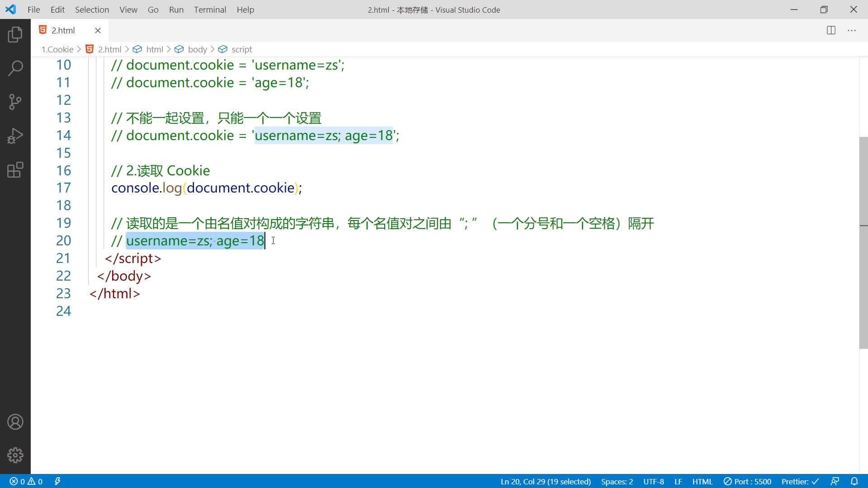Close the 2.html editor tab

tap(98, 30)
